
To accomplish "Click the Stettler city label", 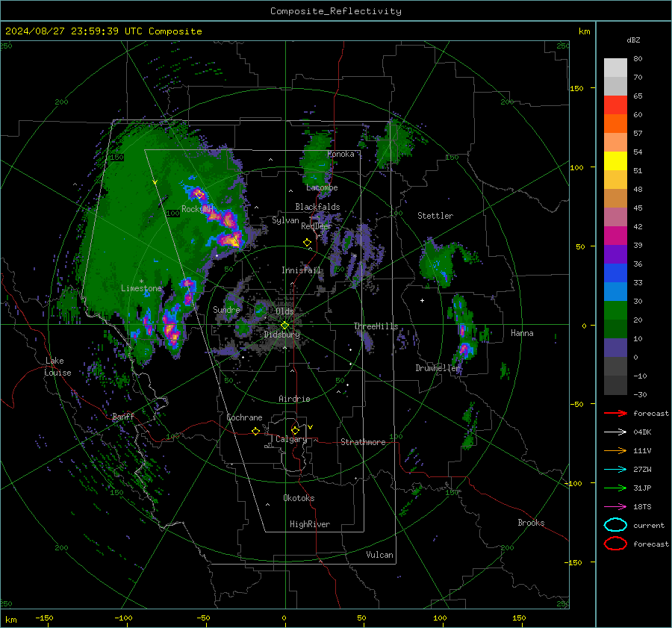I will pos(435,216).
